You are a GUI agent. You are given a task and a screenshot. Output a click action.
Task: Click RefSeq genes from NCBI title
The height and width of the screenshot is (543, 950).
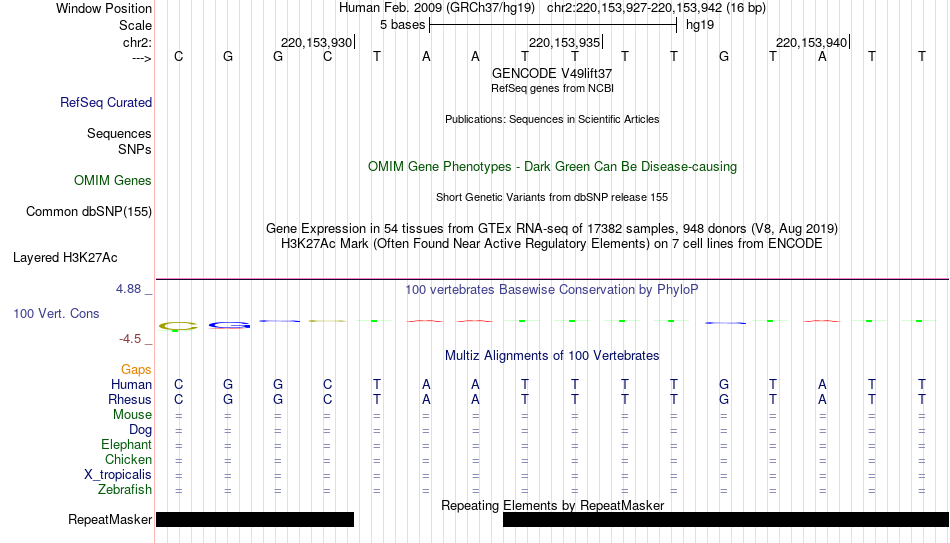pyautogui.click(x=552, y=88)
